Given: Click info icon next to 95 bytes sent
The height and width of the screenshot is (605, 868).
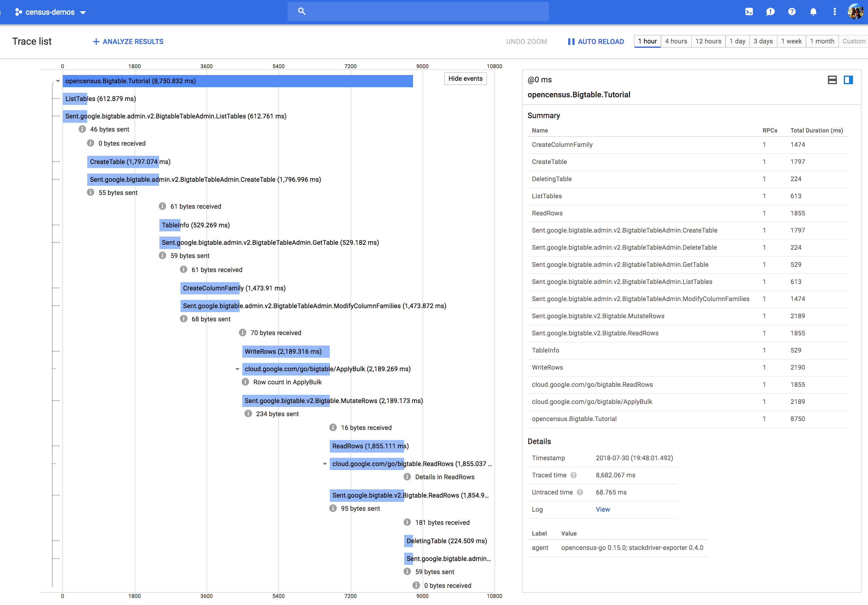Looking at the screenshot, I should click(x=333, y=508).
